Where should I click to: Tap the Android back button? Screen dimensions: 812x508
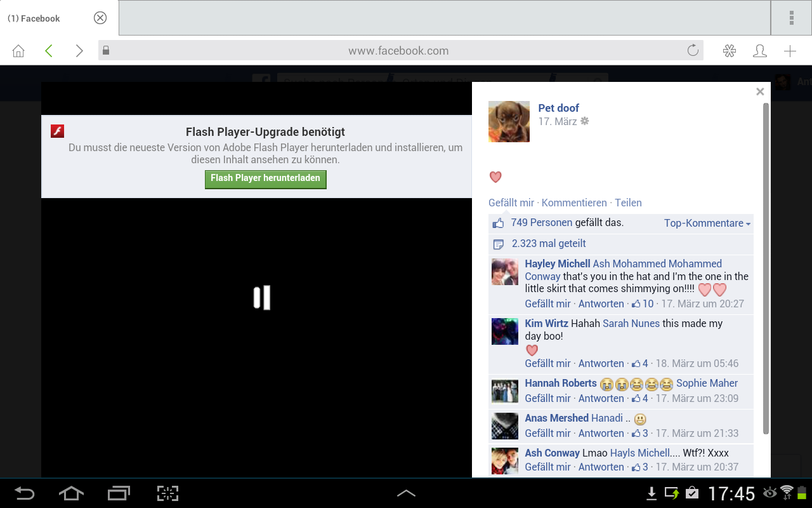pyautogui.click(x=25, y=493)
